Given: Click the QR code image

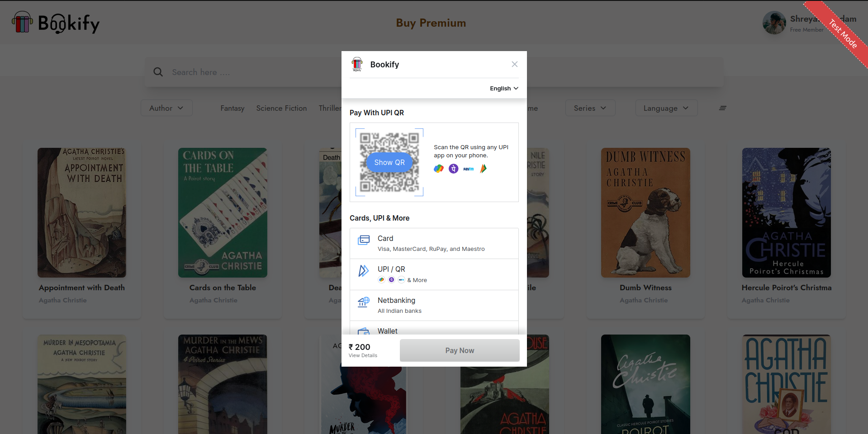Looking at the screenshot, I should pyautogui.click(x=389, y=162).
